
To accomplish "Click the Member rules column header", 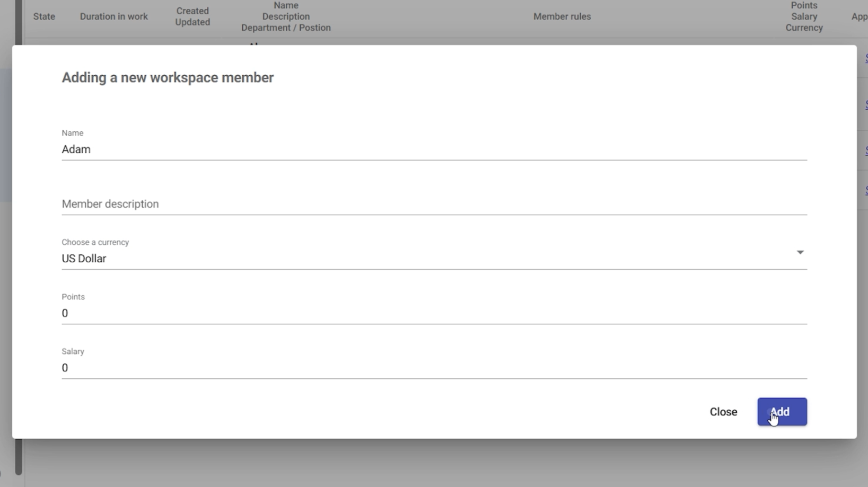I will 562,16.
